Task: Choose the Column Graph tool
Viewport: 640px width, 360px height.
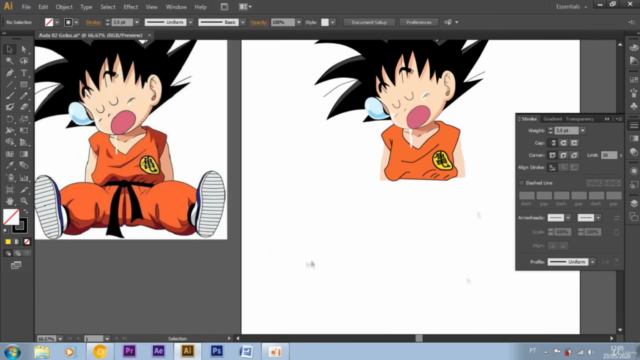Action: [24, 178]
